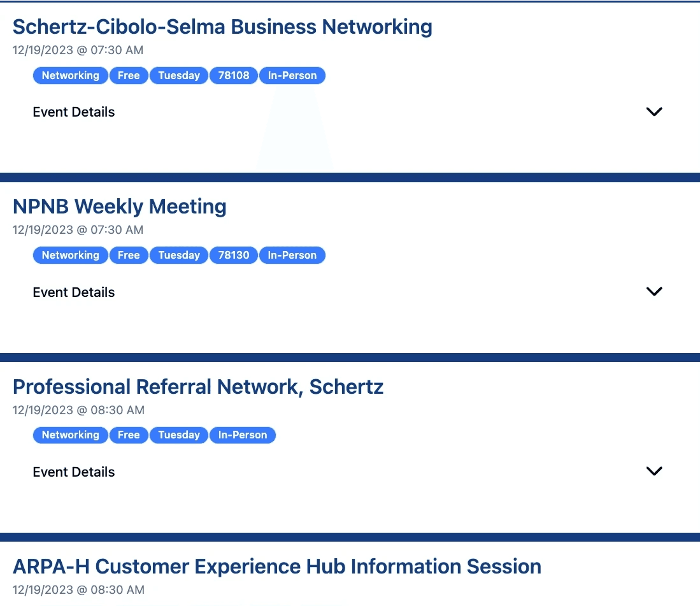This screenshot has height=606, width=700.
Task: Expand Event Details for Schertz-Cibolo-Selma Business Networking
Action: [654, 112]
